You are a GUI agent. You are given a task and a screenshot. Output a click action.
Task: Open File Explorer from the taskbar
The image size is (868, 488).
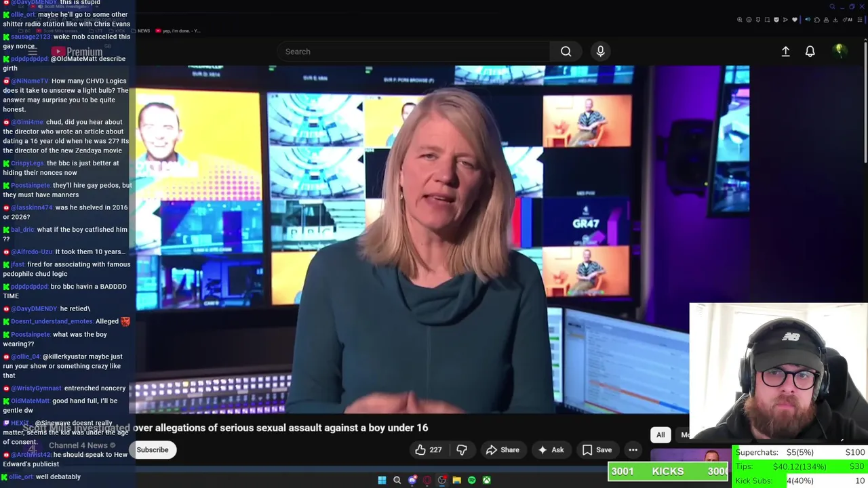coord(456,481)
